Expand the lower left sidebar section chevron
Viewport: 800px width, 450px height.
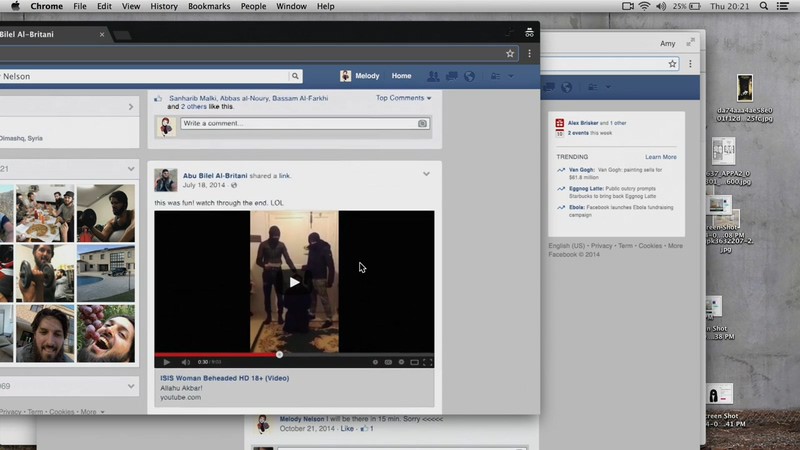pyautogui.click(x=131, y=386)
